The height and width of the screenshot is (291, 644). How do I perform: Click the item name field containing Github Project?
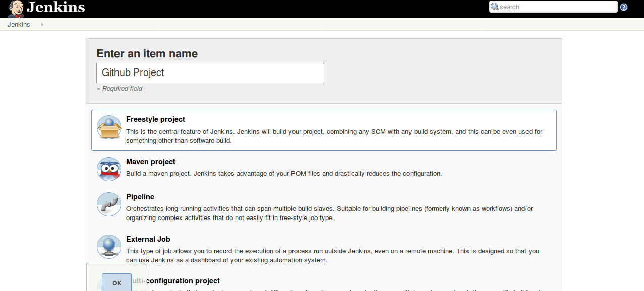(210, 73)
